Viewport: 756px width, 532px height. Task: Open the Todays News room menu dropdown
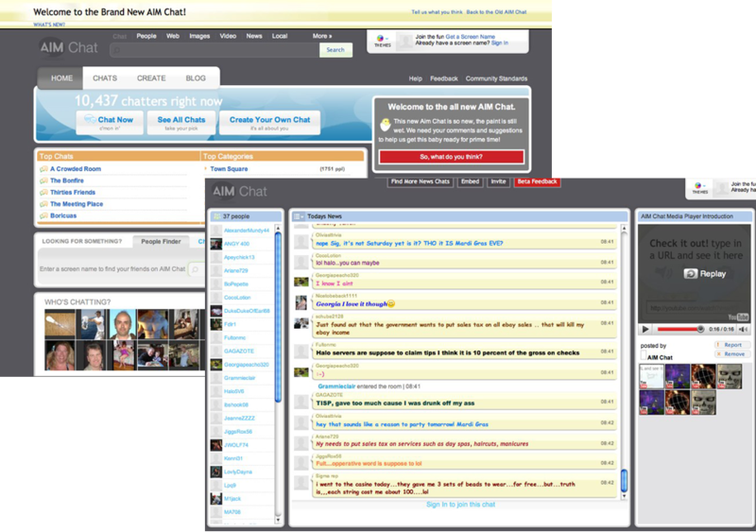[299, 216]
